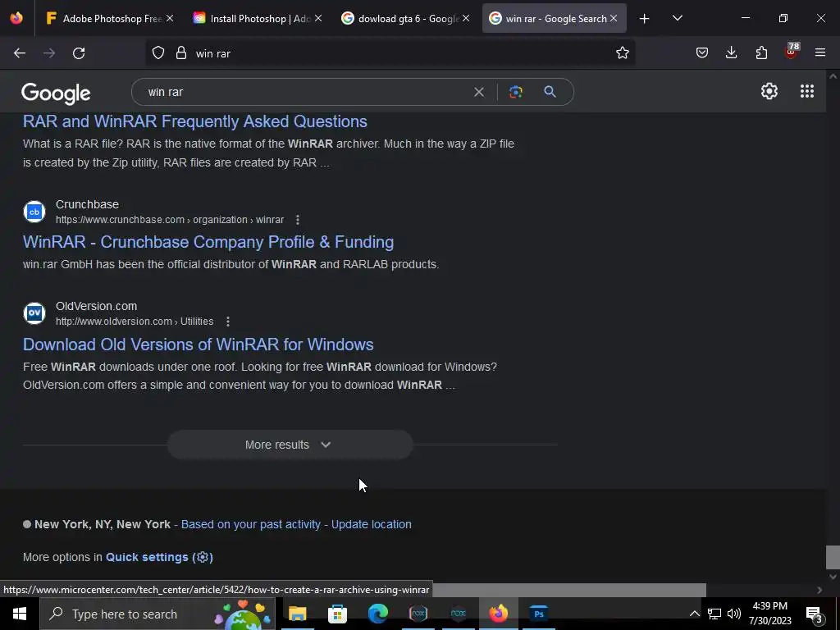840x630 pixels.
Task: Click the oldversion.com Utilities URL text
Action: (135, 322)
